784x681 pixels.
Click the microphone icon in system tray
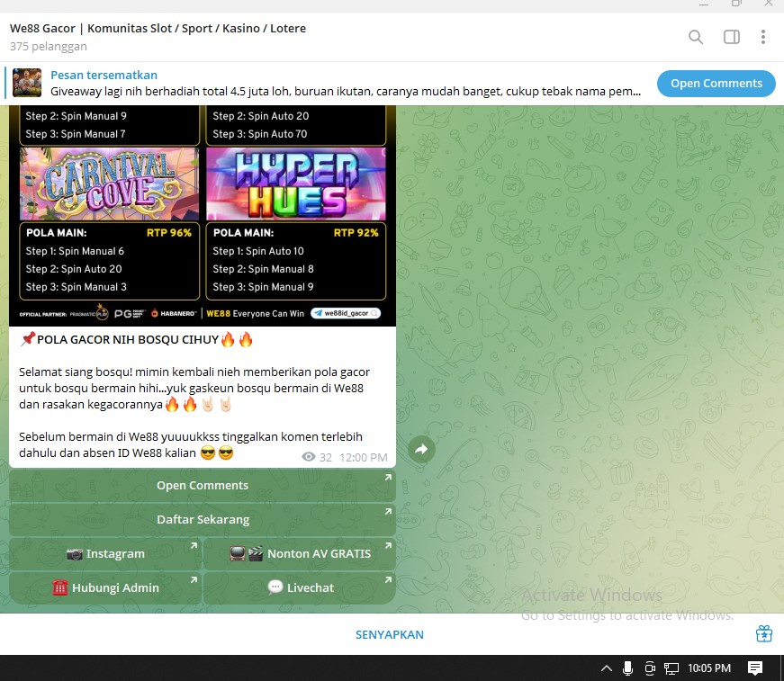pos(627,668)
